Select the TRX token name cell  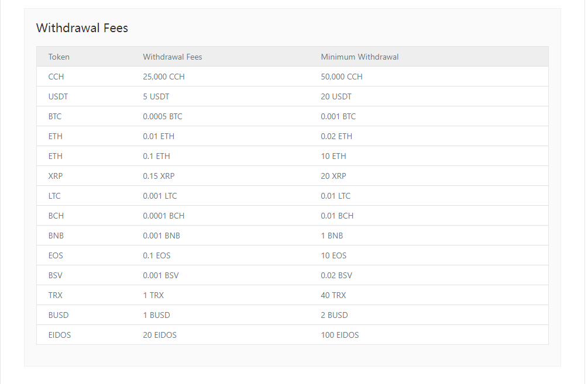click(x=56, y=295)
